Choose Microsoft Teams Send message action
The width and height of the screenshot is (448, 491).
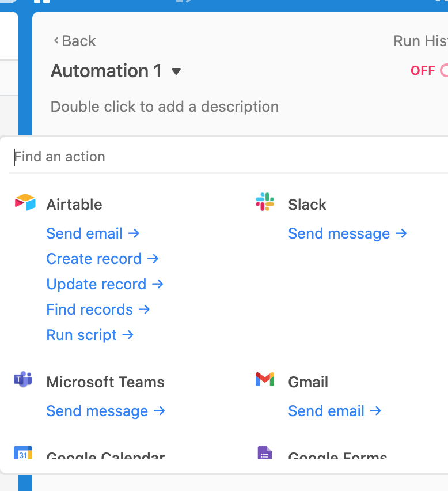[x=106, y=411]
